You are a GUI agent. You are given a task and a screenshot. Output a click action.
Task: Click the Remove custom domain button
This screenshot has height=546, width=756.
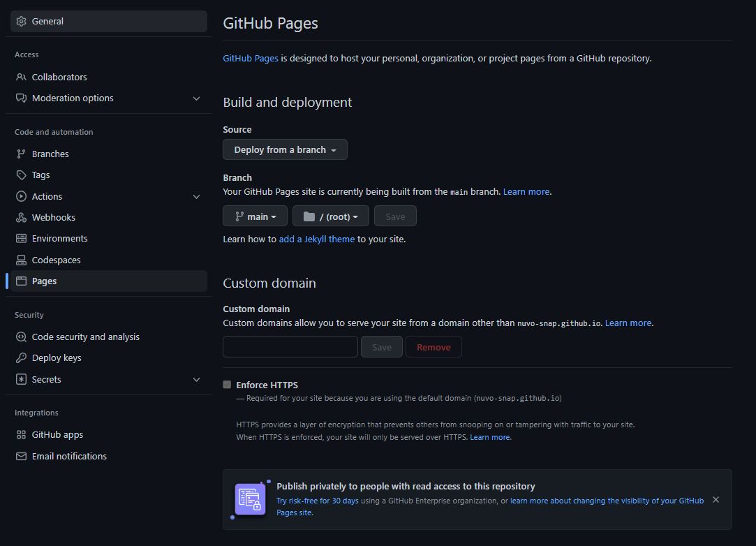pyautogui.click(x=433, y=347)
